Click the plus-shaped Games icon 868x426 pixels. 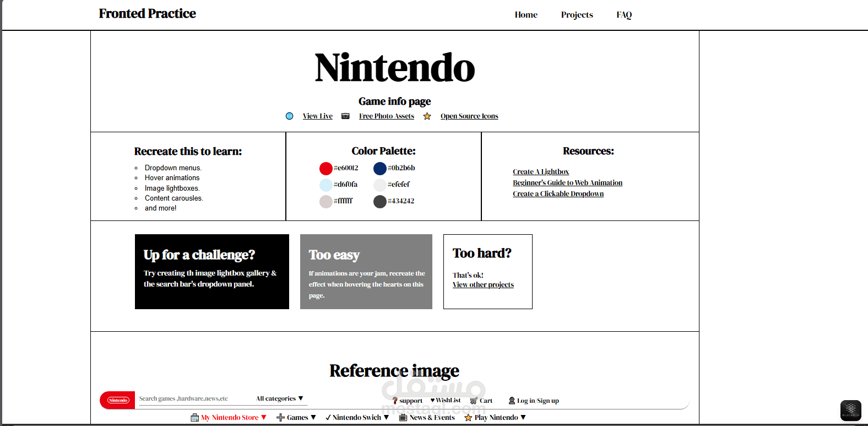[280, 417]
